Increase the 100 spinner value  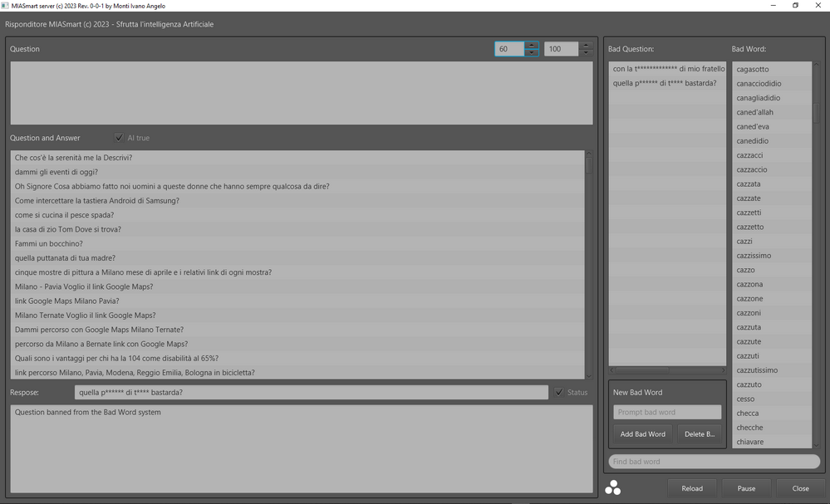click(586, 46)
